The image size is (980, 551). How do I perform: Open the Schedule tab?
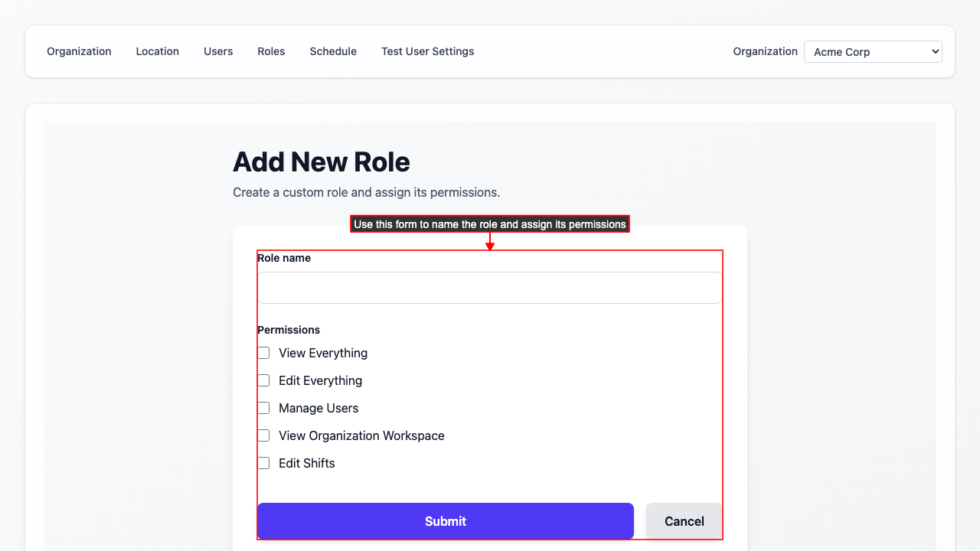tap(333, 51)
